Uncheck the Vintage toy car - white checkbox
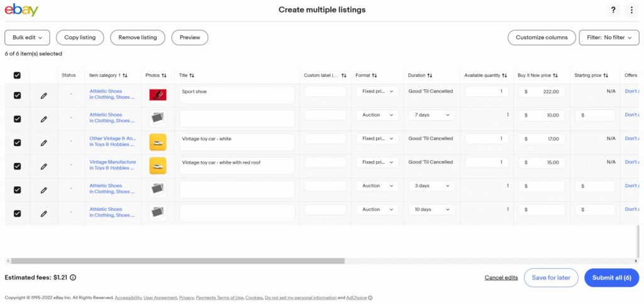Image resolution: width=644 pixels, height=304 pixels. [17, 142]
